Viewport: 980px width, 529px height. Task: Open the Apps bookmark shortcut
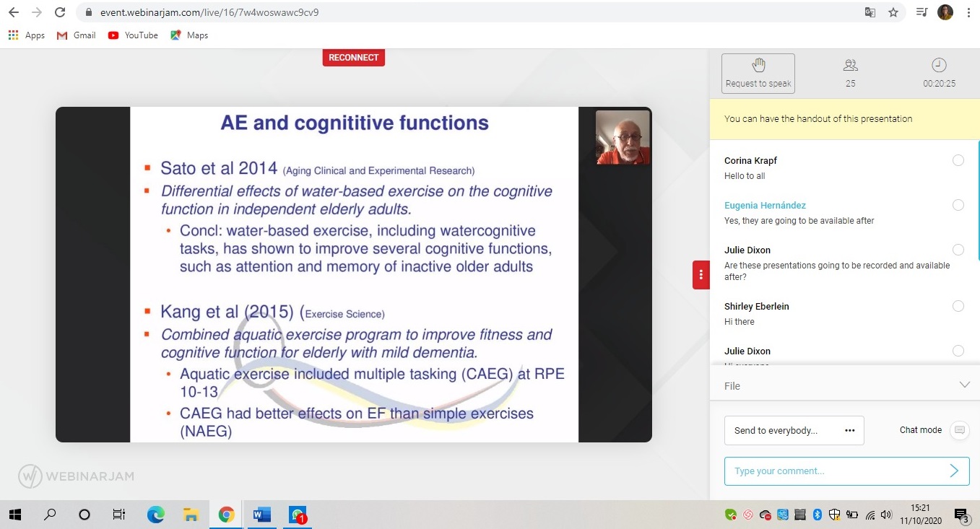click(27, 35)
